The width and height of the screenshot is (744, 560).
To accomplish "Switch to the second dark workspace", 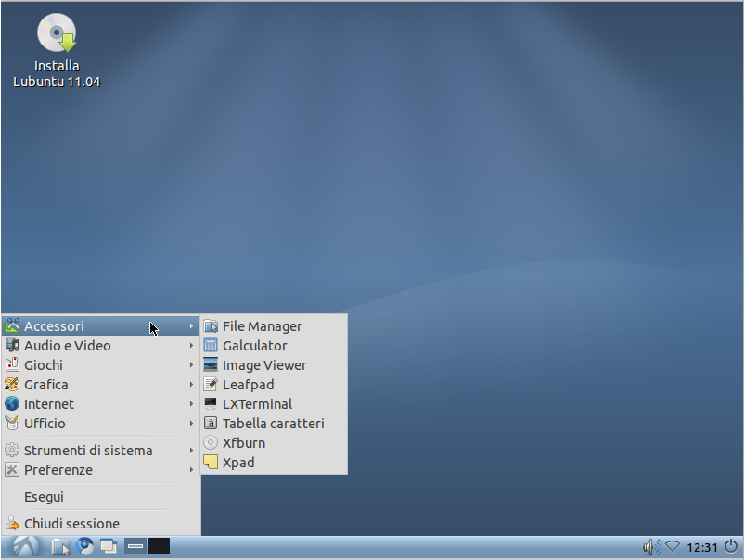I will tap(159, 546).
